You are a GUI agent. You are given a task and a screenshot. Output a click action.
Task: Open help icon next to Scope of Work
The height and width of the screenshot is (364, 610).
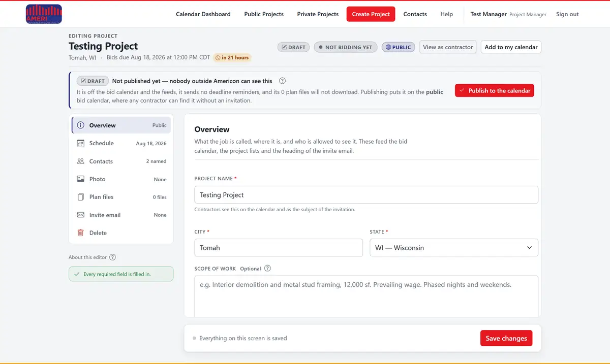(x=267, y=269)
